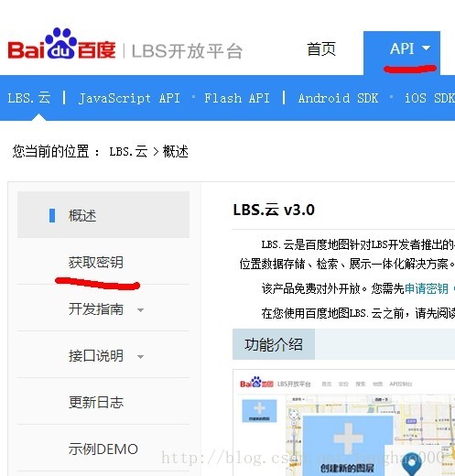This screenshot has width=455, height=476.
Task: Open the Android SDK section
Action: [x=338, y=98]
